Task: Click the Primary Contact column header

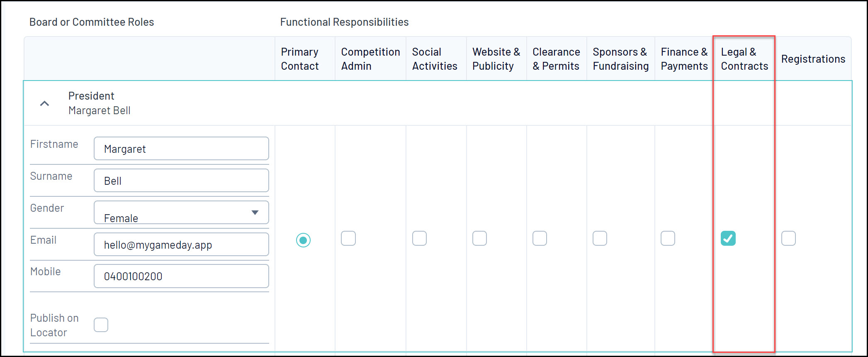Action: point(300,59)
